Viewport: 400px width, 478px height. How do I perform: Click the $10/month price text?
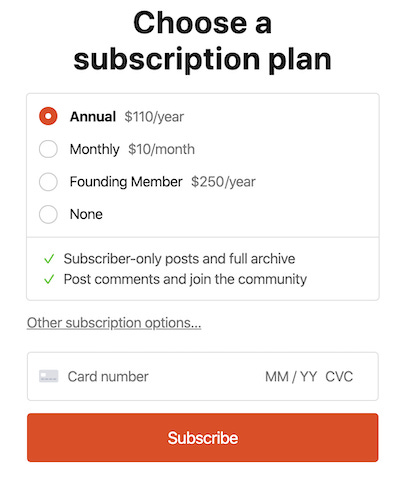point(161,149)
